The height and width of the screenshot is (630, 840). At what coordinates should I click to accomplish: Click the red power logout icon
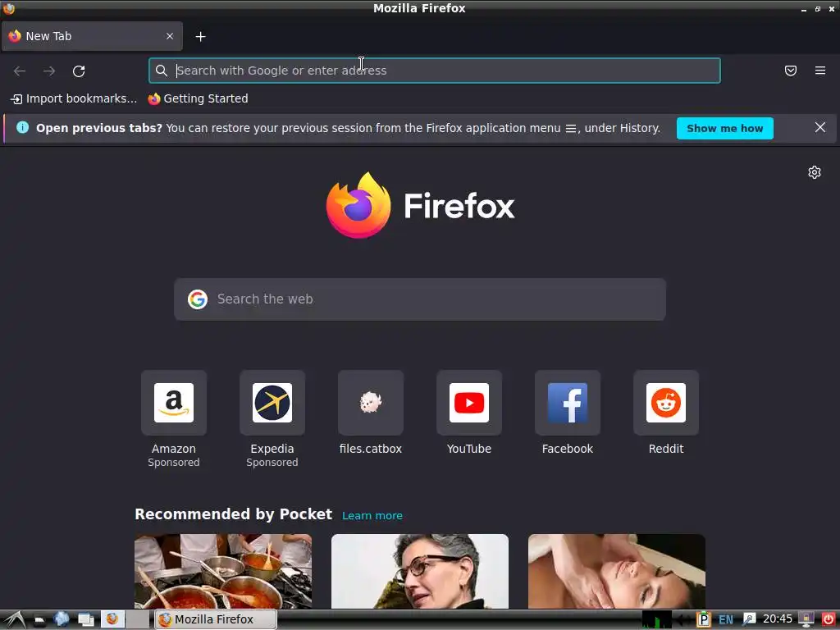point(829,620)
